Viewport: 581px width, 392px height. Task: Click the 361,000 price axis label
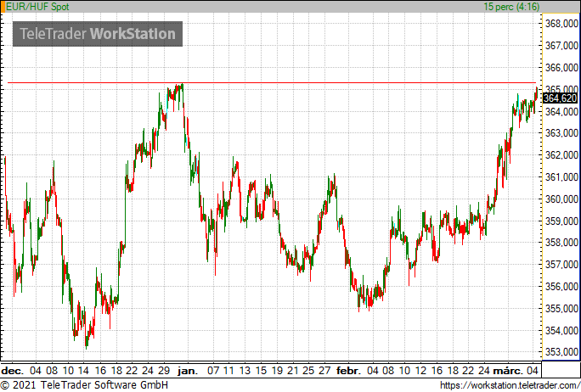click(x=561, y=177)
